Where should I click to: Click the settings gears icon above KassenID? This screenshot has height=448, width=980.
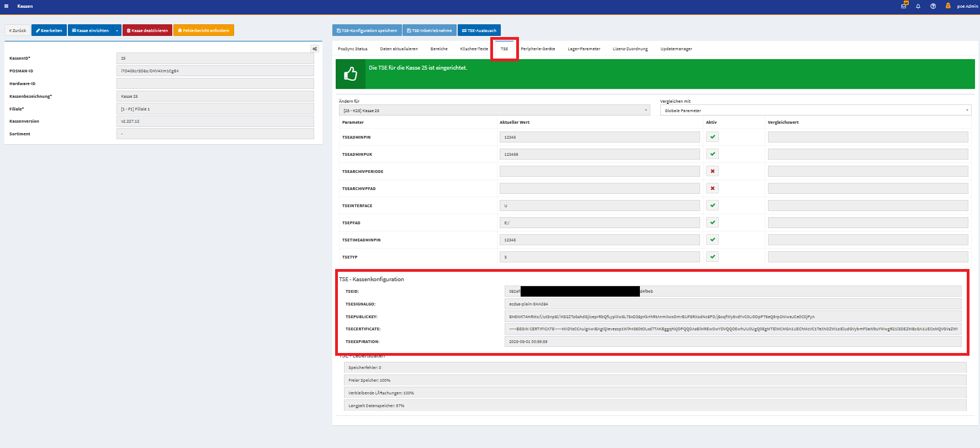tap(315, 49)
